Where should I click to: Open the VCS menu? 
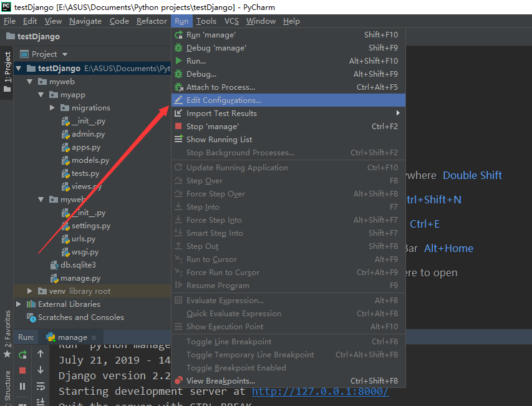click(232, 21)
